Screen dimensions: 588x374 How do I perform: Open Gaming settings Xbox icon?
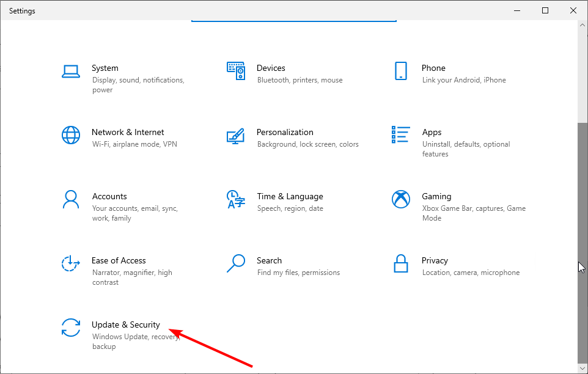(x=400, y=199)
